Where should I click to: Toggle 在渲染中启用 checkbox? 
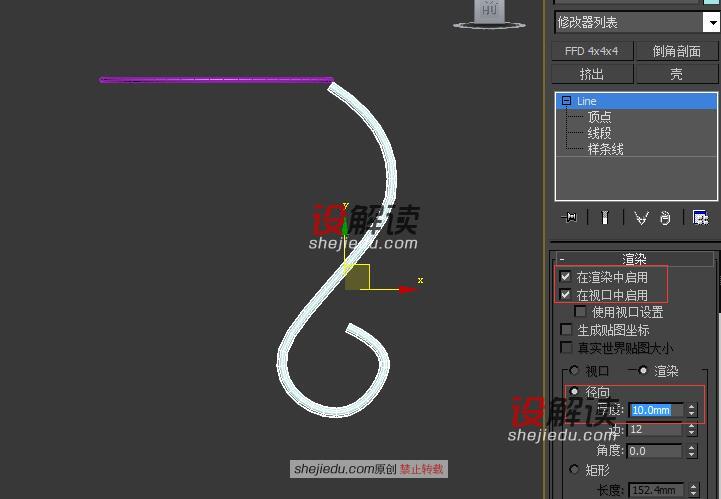566,276
